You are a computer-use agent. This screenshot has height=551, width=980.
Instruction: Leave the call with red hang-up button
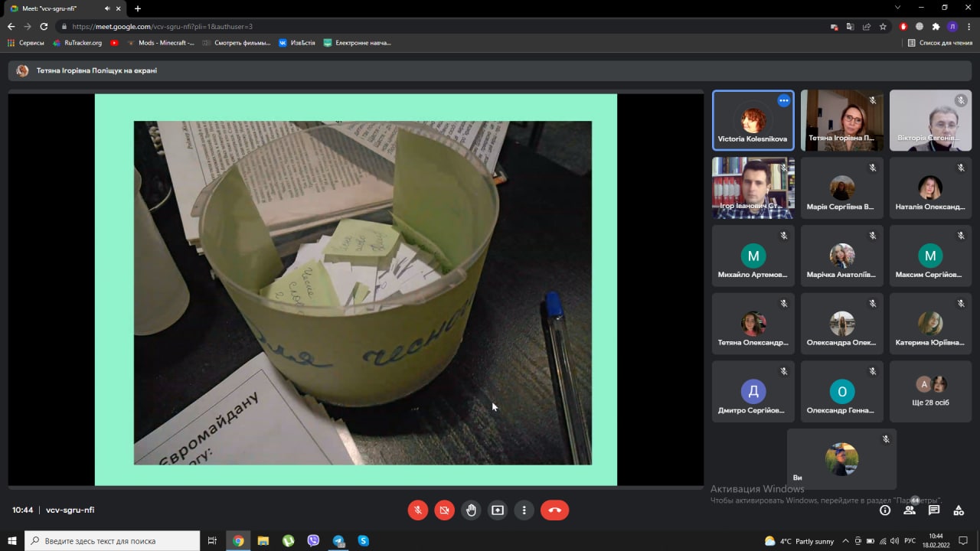click(554, 510)
